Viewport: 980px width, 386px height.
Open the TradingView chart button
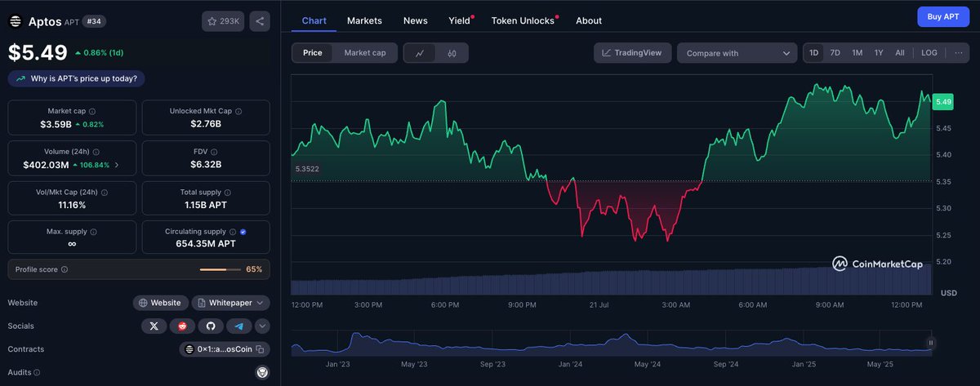633,53
